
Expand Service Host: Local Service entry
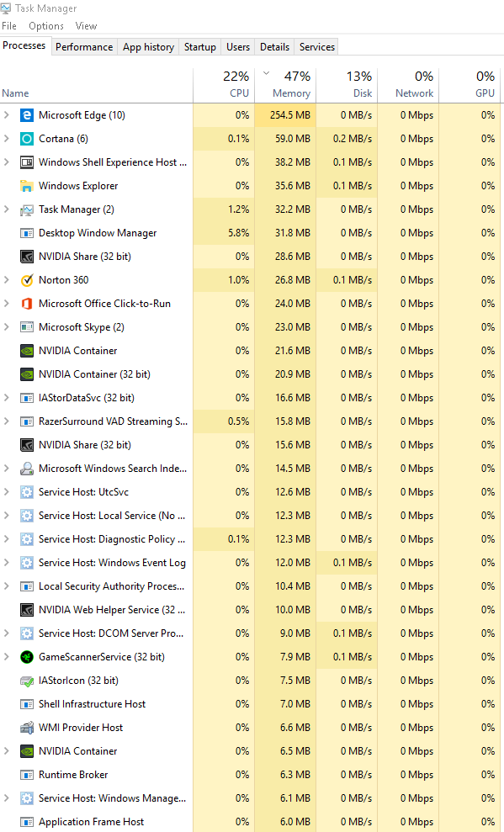[8, 515]
